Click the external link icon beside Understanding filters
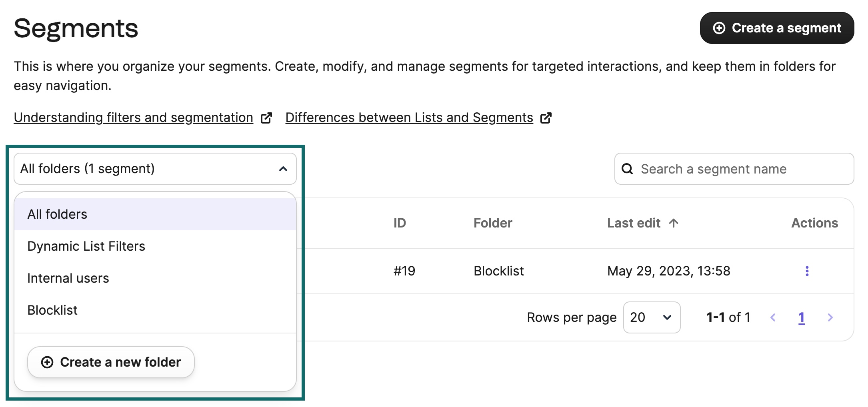This screenshot has width=868, height=407. click(x=266, y=118)
